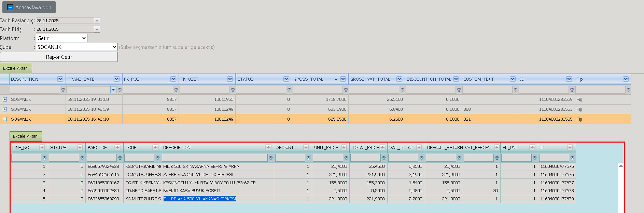The width and height of the screenshot is (644, 213).
Task: Click the upper Excele Aktar button
Action: 16,68
